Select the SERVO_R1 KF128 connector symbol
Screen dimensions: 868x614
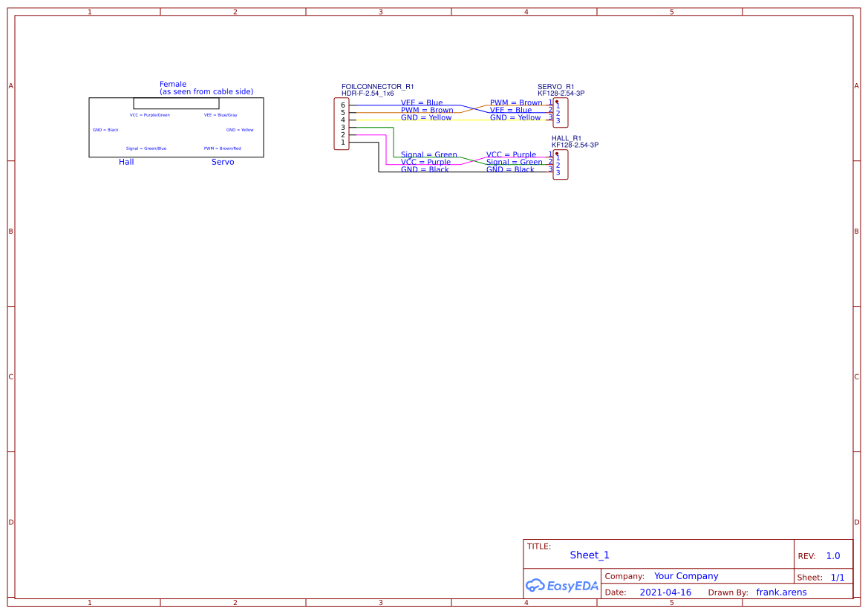click(560, 113)
